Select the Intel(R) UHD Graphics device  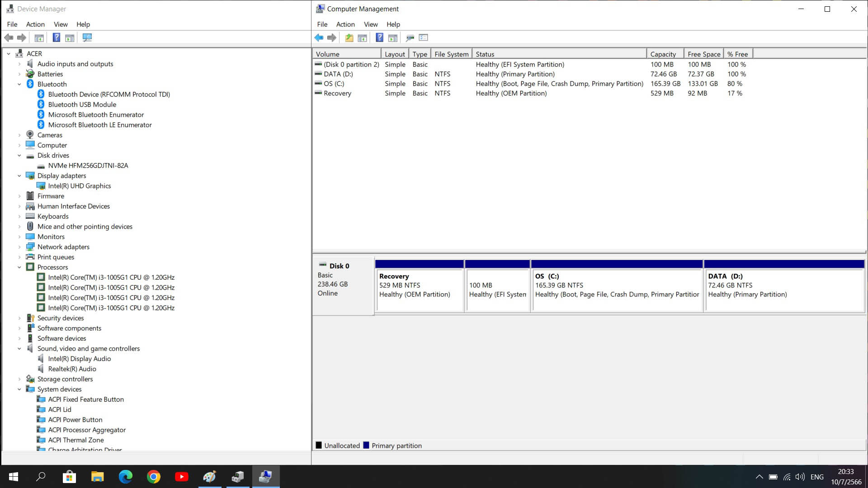(x=80, y=186)
